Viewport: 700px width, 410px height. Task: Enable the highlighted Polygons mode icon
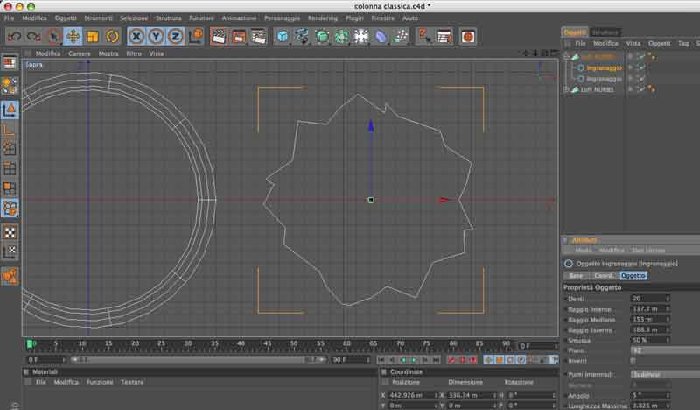[x=9, y=208]
